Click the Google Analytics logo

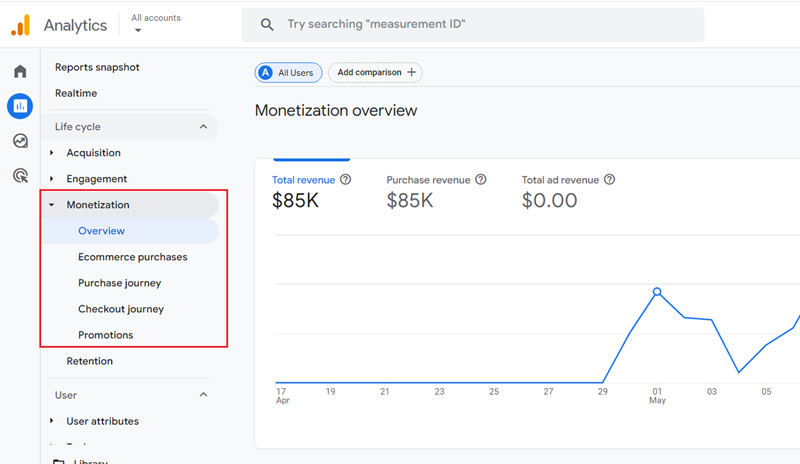[x=21, y=25]
